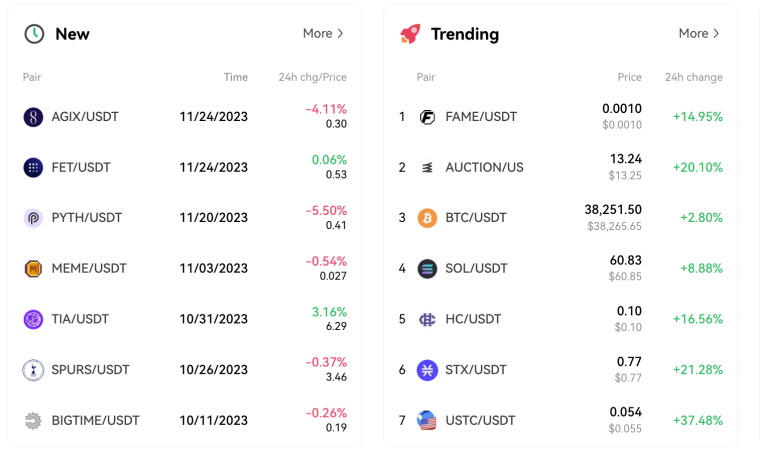The image size is (760, 455).
Task: Click the BIGTIME gear icon
Action: (x=33, y=421)
